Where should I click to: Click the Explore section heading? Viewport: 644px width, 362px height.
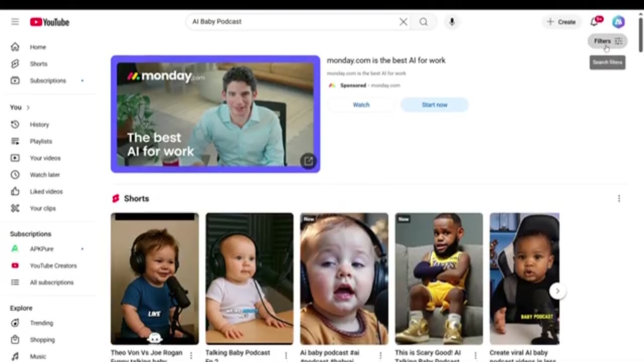tap(21, 308)
